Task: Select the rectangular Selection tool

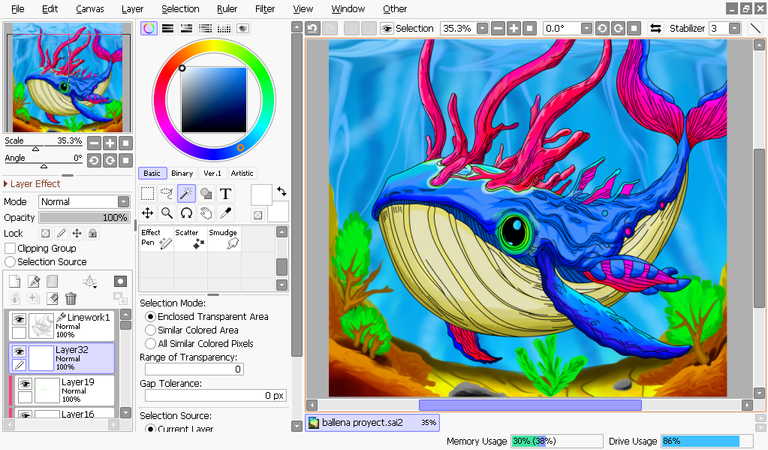Action: (x=147, y=193)
